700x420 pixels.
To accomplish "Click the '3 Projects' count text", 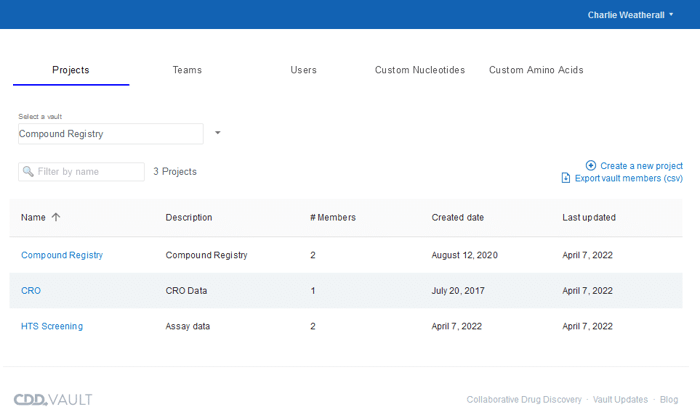I will point(175,171).
